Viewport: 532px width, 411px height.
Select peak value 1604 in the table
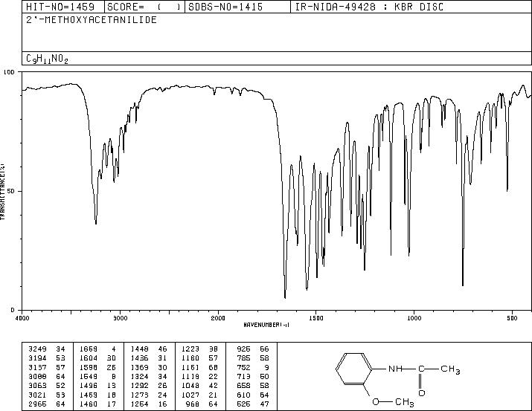pyautogui.click(x=89, y=358)
